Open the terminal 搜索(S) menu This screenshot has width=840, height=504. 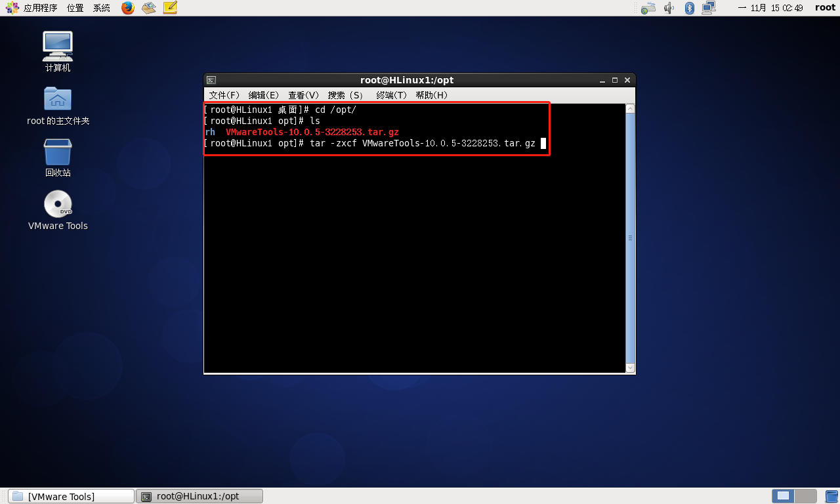(345, 95)
